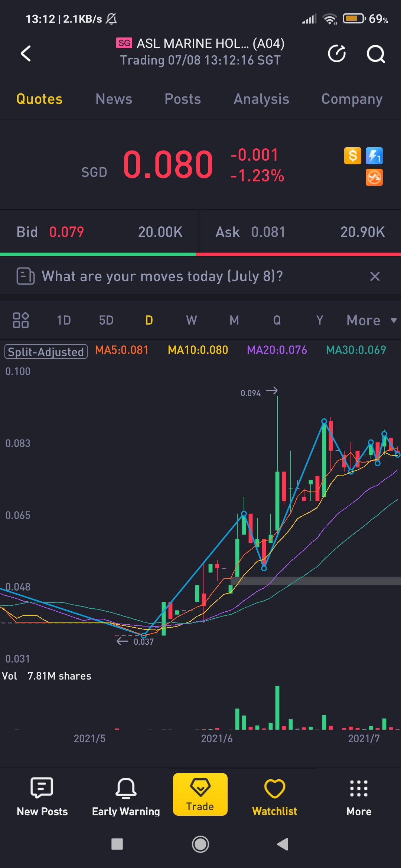The width and height of the screenshot is (401, 868).
Task: Select the D daily chart period
Action: (149, 320)
